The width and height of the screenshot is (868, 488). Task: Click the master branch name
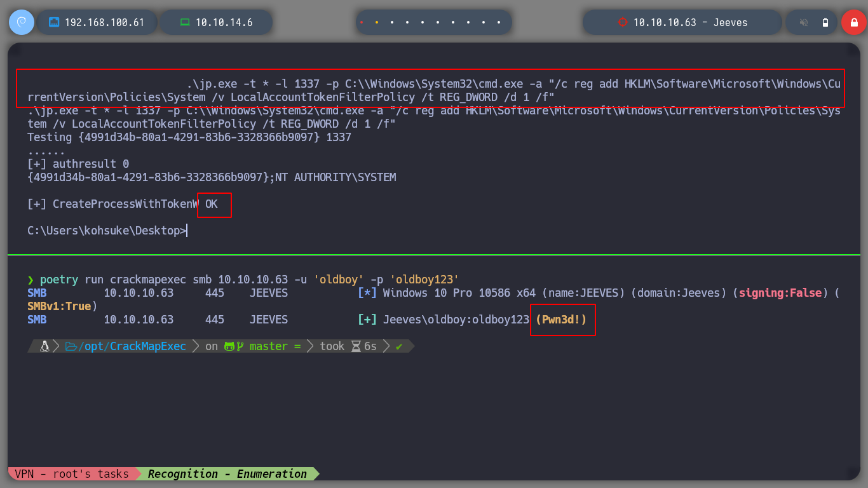click(x=268, y=346)
